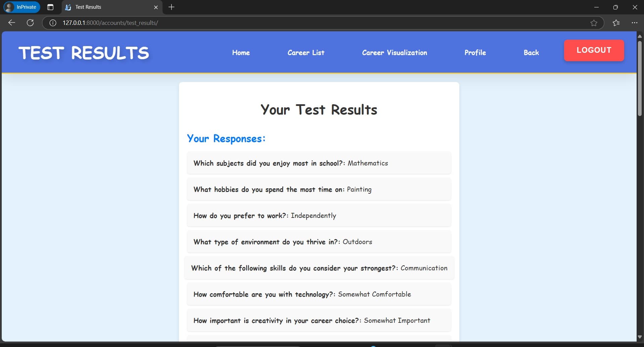Click the InPrivate profile badge

point(22,7)
